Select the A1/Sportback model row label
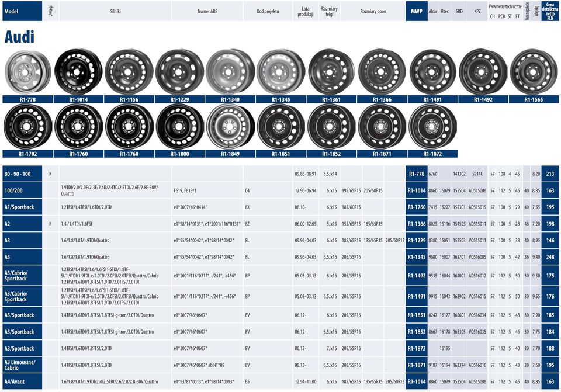The image size is (561, 392). (x=22, y=207)
